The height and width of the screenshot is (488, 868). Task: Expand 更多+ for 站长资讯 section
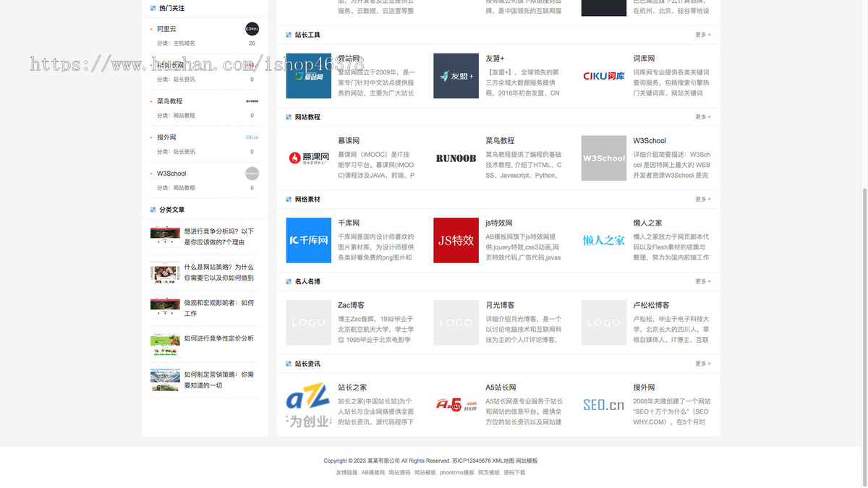pos(703,364)
